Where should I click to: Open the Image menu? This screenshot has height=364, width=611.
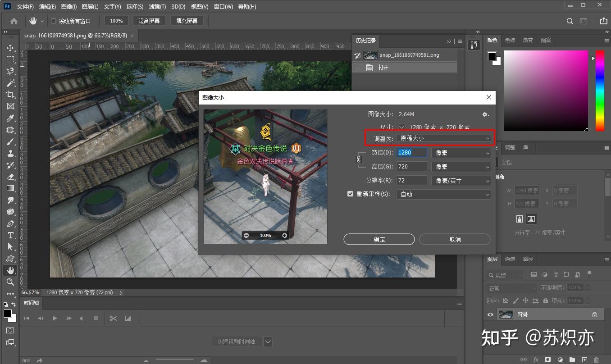(x=68, y=7)
